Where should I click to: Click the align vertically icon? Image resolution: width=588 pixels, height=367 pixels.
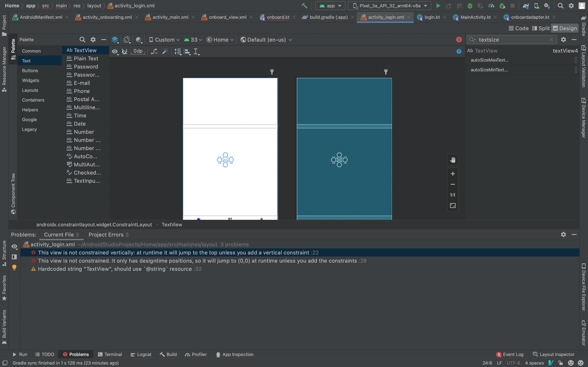pos(187,51)
